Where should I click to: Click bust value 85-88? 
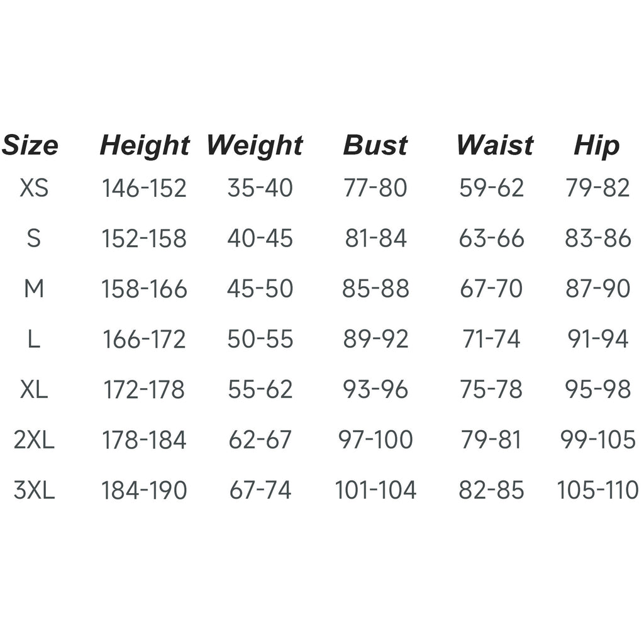pyautogui.click(x=375, y=289)
